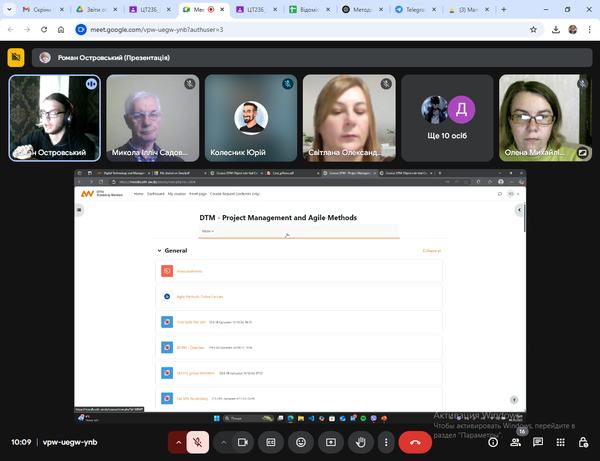Image resolution: width=600 pixels, height=461 pixels.
Task: Select Колесник Юрій participant tile
Action: point(251,118)
